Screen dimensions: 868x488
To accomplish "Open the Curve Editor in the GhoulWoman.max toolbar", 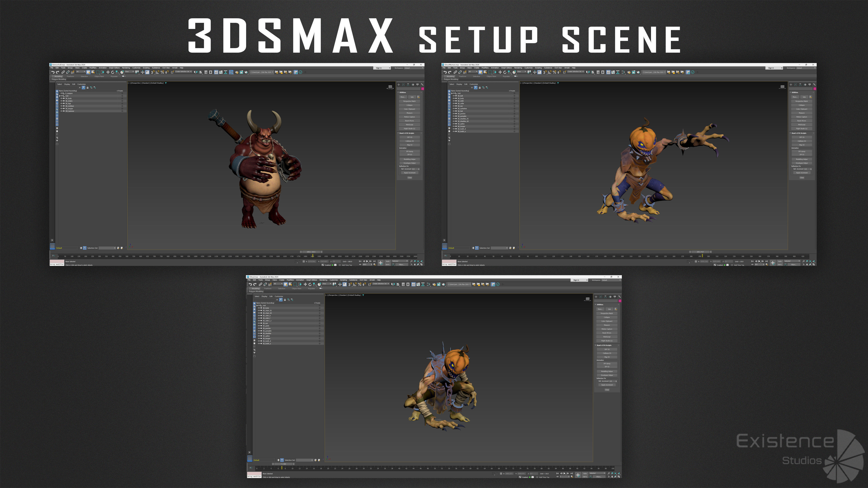I will [613, 72].
